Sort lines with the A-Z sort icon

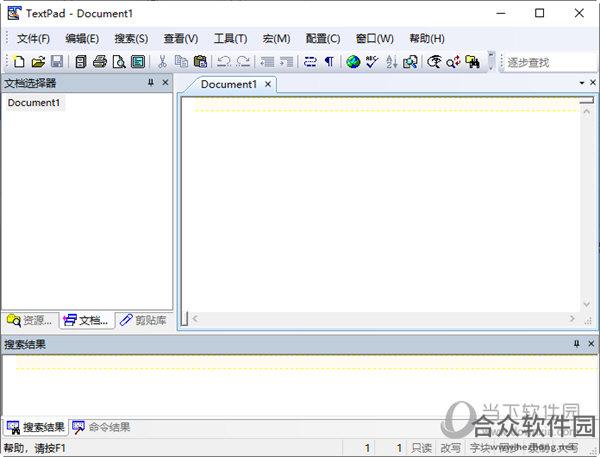391,61
